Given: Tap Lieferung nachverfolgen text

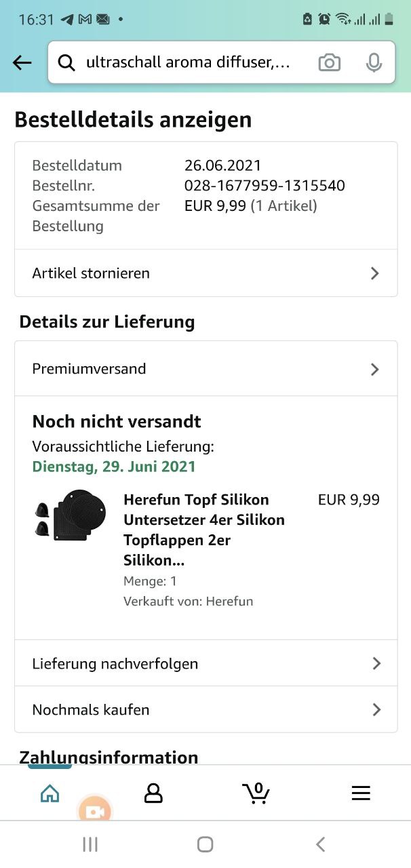Looking at the screenshot, I should point(115,663).
